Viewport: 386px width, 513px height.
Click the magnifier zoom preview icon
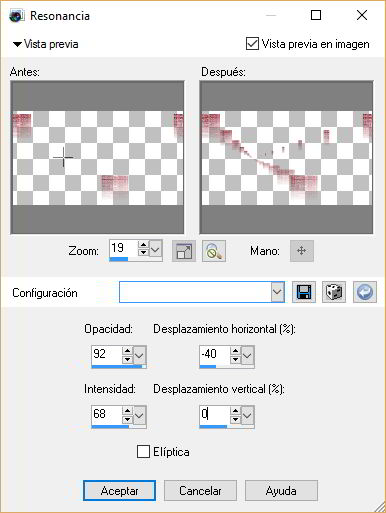coord(214,251)
